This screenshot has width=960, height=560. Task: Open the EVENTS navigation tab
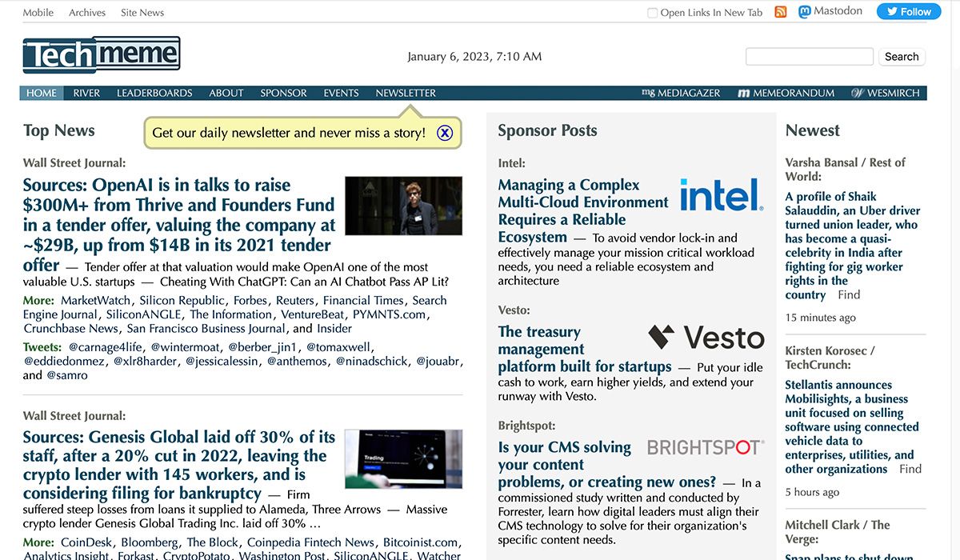click(x=341, y=93)
